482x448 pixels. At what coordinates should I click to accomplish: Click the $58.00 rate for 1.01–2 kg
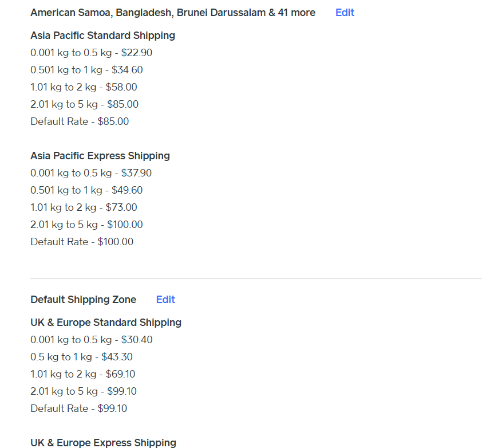84,87
